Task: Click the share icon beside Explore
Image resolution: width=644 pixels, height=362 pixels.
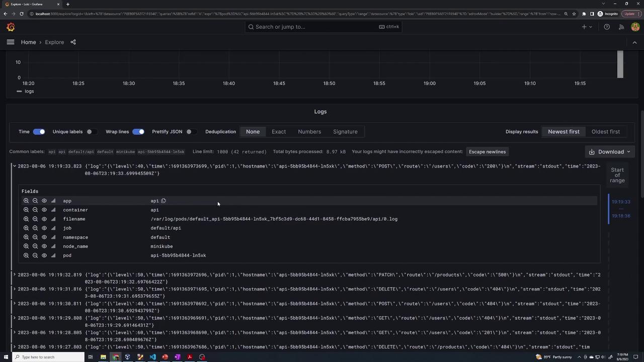Action: pos(73,42)
